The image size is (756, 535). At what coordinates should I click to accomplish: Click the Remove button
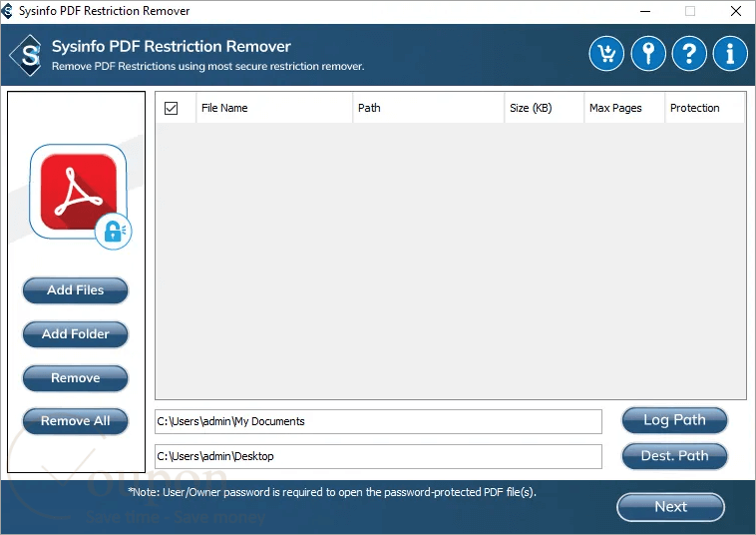(x=75, y=378)
